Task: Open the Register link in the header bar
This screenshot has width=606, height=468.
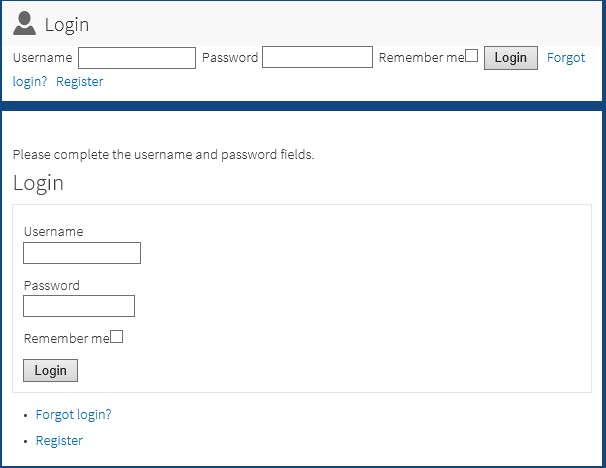Action: (x=80, y=82)
